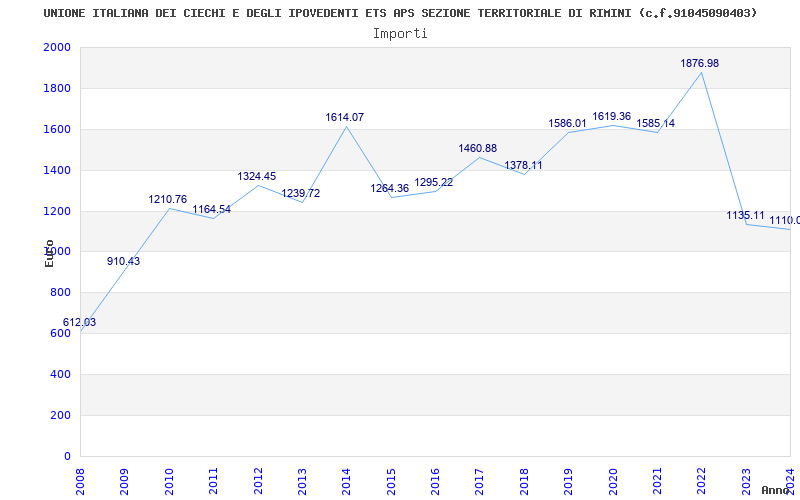Image resolution: width=800 pixels, height=500 pixels.
Task: Select data label 1586.01
Action: tap(567, 123)
